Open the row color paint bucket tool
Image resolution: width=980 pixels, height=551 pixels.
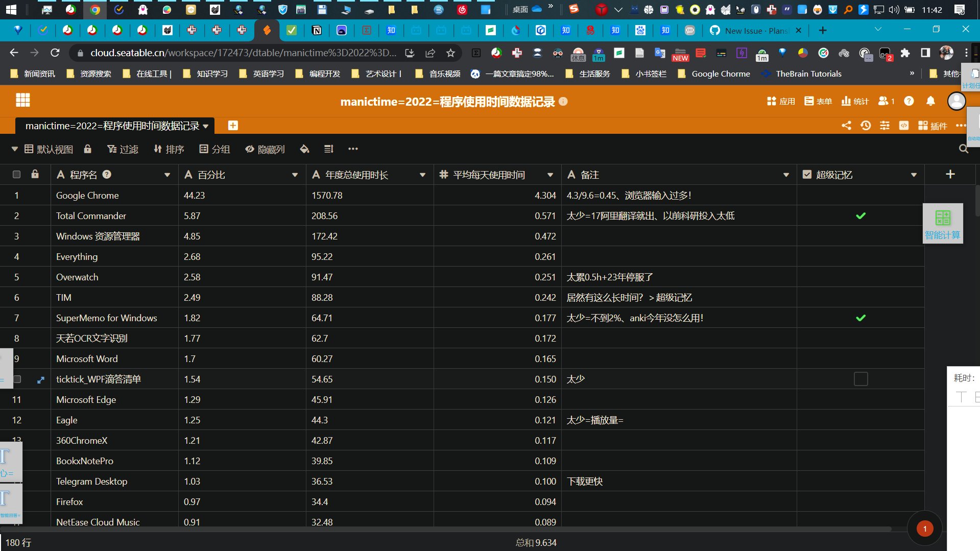pyautogui.click(x=304, y=149)
